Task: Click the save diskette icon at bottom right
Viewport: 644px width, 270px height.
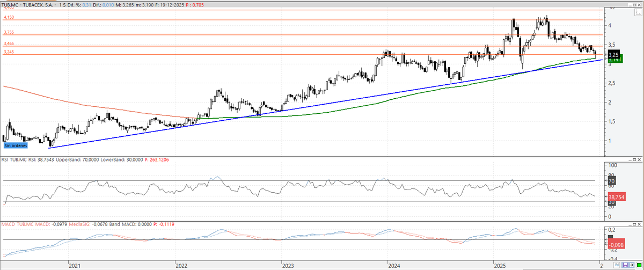Action: coord(625,265)
